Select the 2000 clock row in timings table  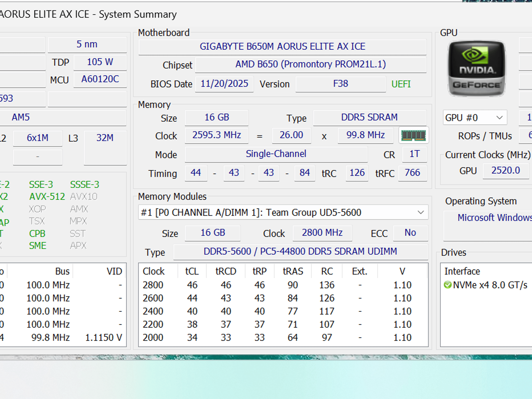[x=283, y=338]
